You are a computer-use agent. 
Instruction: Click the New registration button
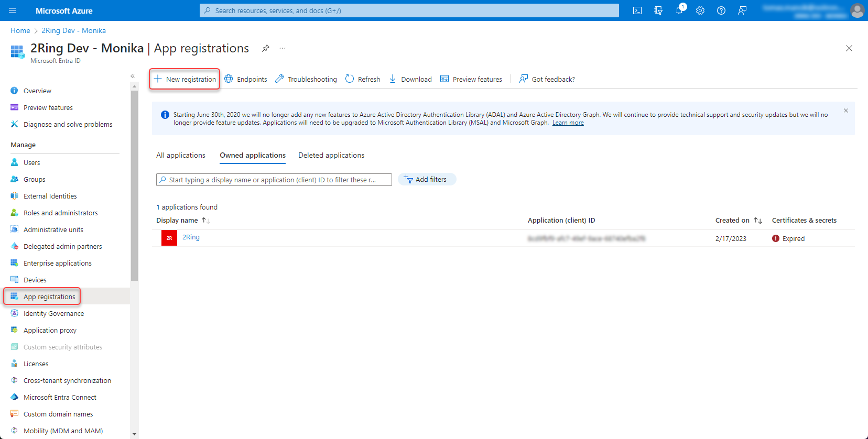click(x=185, y=79)
